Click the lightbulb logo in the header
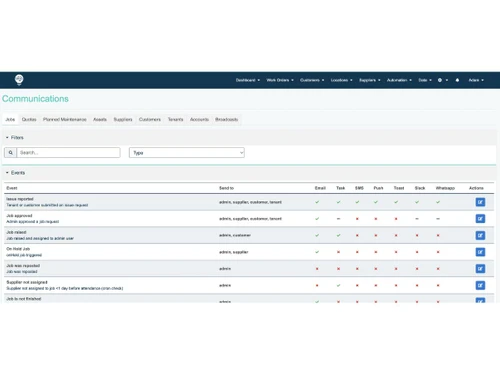This screenshot has height=375, width=500. [19, 80]
